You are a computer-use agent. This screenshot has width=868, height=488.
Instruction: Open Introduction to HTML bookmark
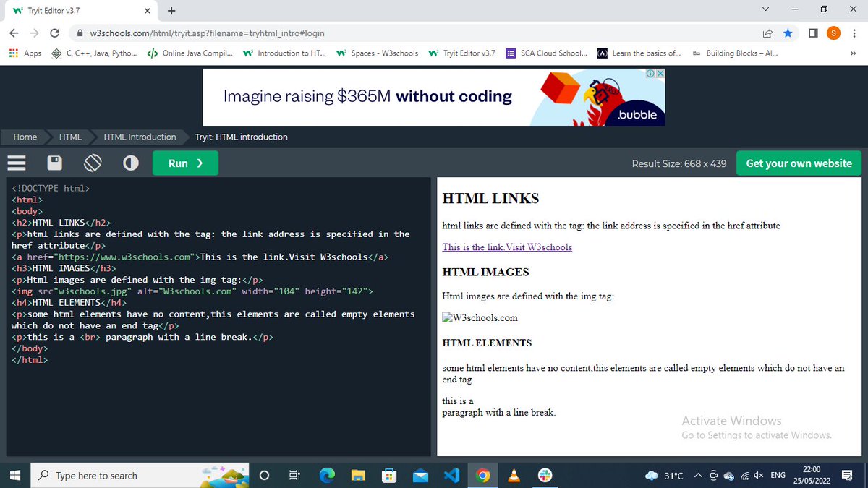coord(284,53)
